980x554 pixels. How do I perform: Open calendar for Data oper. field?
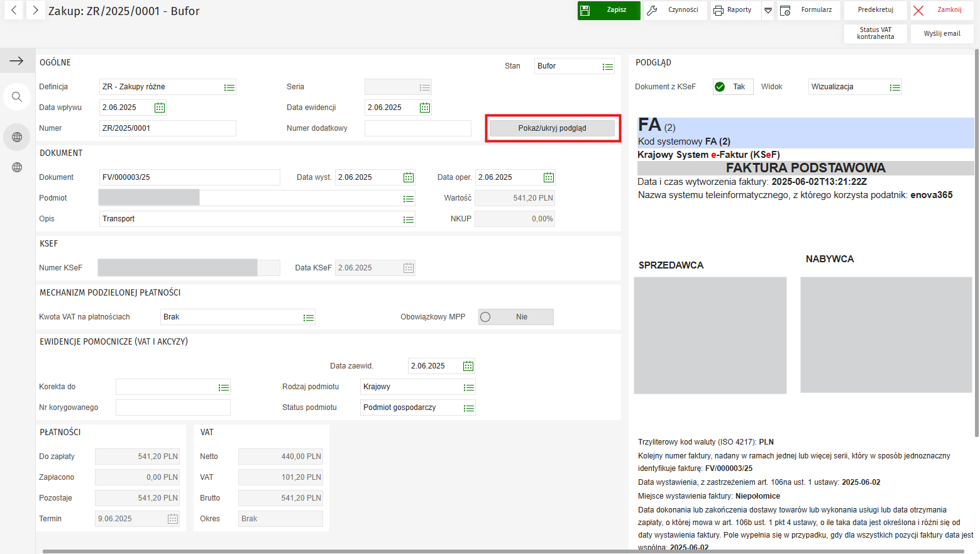pos(549,177)
